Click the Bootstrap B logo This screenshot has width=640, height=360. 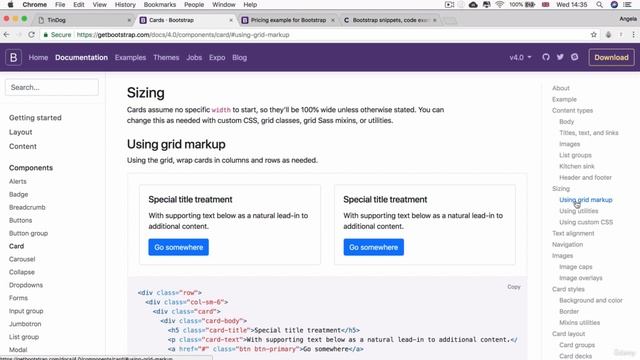tap(13, 58)
